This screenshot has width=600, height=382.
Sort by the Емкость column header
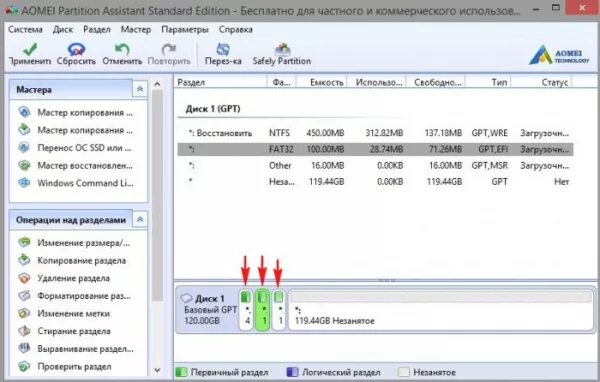pos(322,82)
